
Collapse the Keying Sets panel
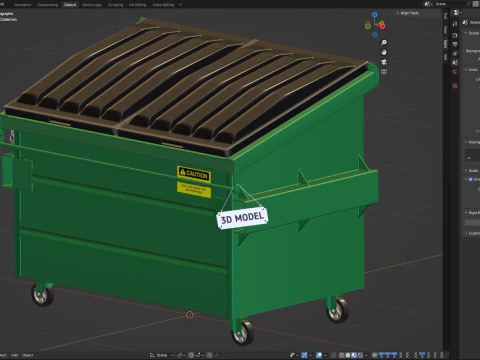point(471,142)
